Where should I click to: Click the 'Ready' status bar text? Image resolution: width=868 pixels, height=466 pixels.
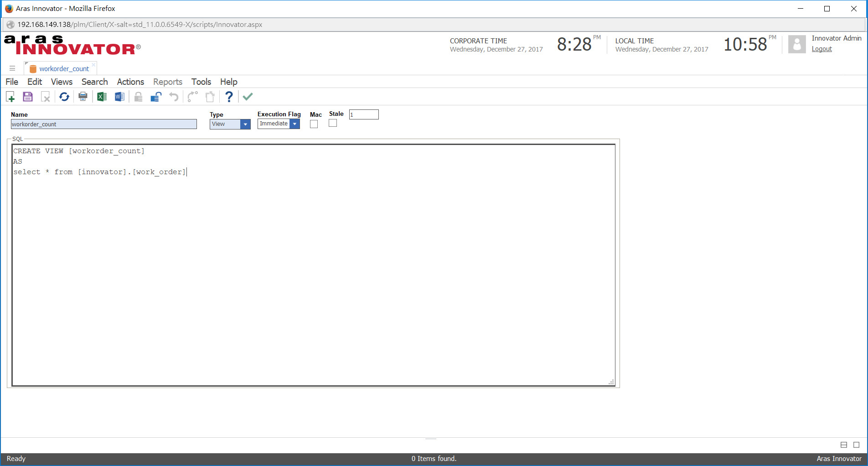pyautogui.click(x=16, y=459)
